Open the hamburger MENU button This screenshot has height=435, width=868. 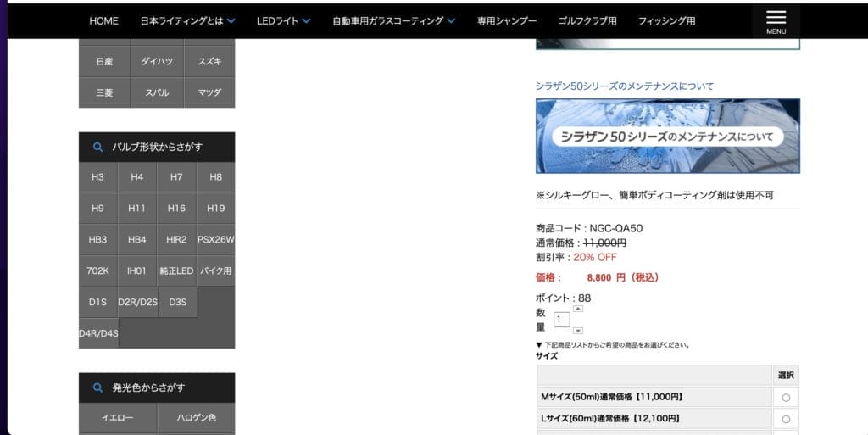coord(776,22)
